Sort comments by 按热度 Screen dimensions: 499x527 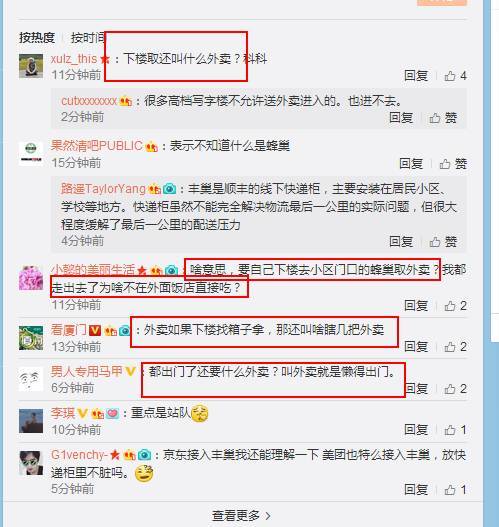point(37,38)
